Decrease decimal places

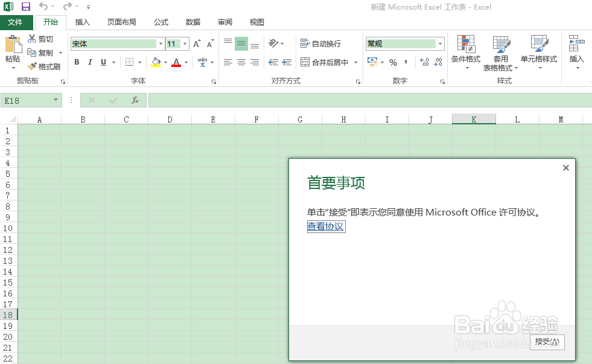point(438,62)
